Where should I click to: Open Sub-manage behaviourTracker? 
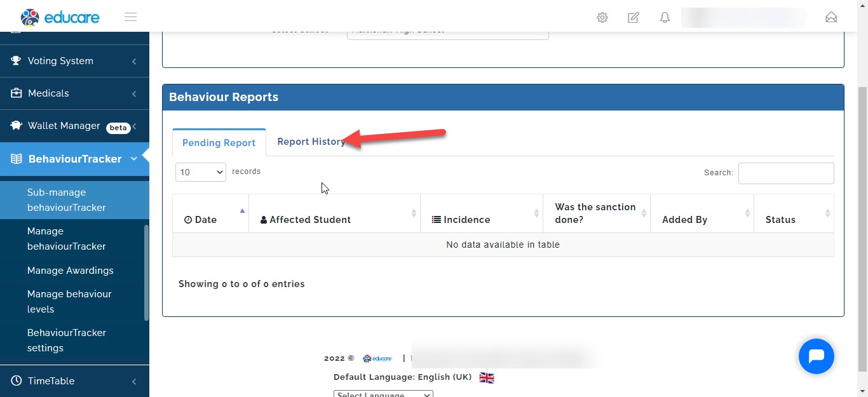[74, 200]
